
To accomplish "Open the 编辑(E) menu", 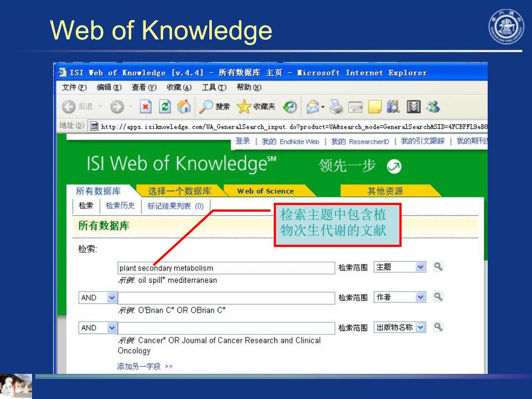I will (109, 88).
